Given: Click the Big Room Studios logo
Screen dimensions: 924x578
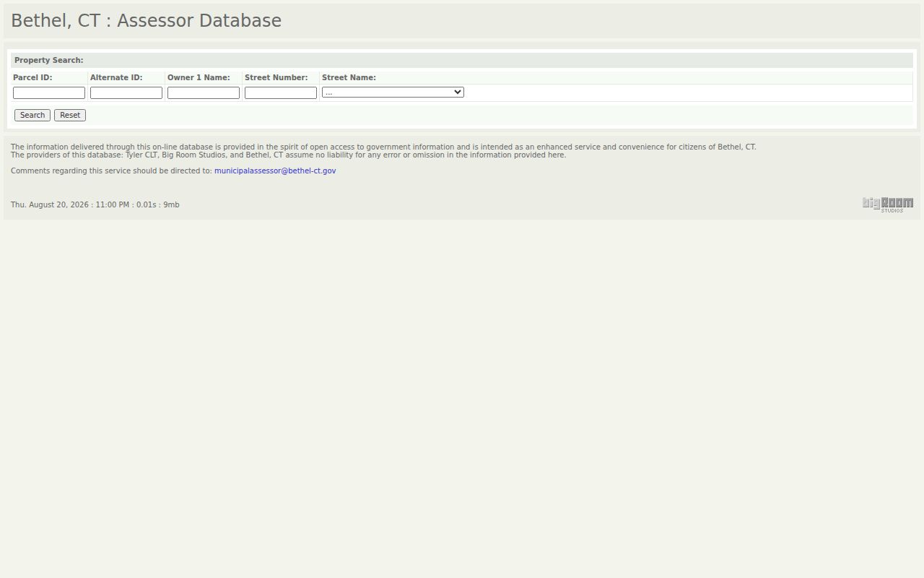Looking at the screenshot, I should click(x=888, y=204).
